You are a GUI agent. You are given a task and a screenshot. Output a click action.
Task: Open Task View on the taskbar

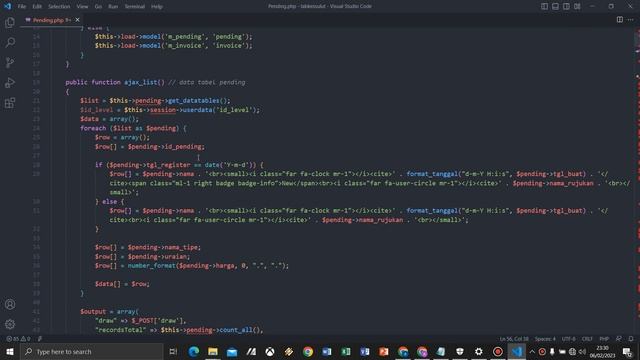click(173, 351)
